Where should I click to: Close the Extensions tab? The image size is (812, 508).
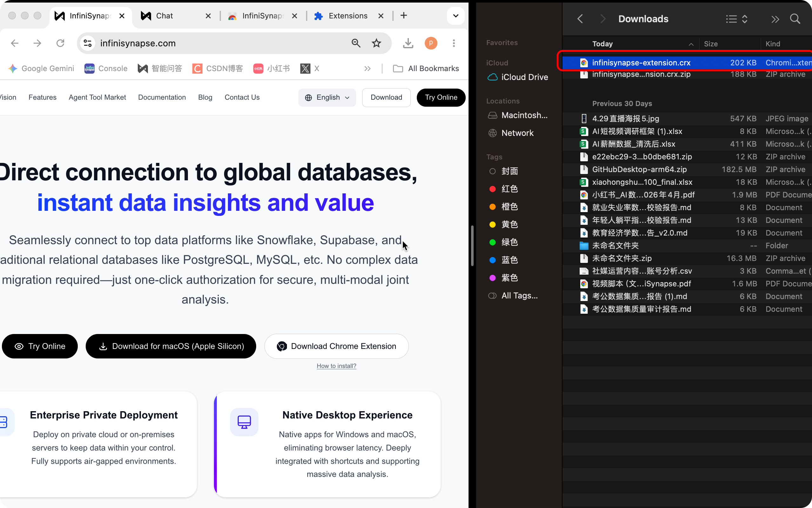pos(381,16)
